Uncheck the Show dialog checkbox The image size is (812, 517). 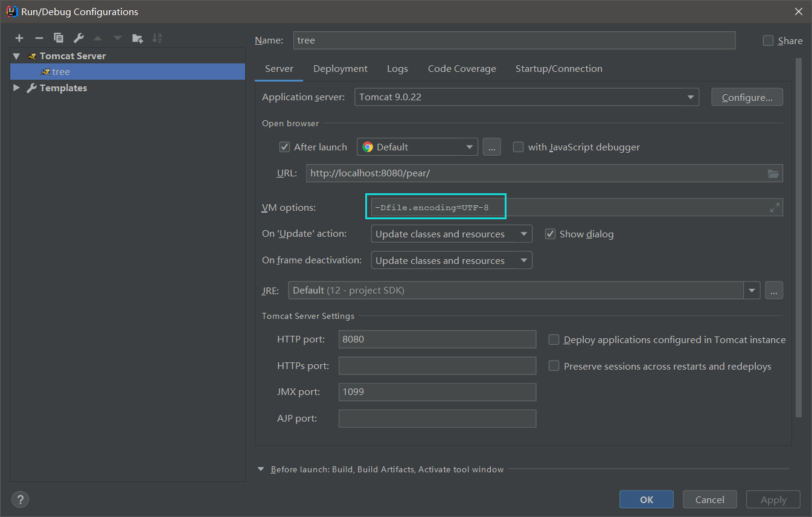click(550, 234)
